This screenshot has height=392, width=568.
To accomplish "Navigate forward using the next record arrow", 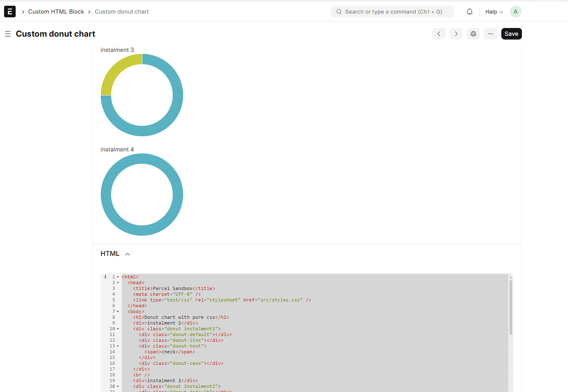I will [456, 33].
